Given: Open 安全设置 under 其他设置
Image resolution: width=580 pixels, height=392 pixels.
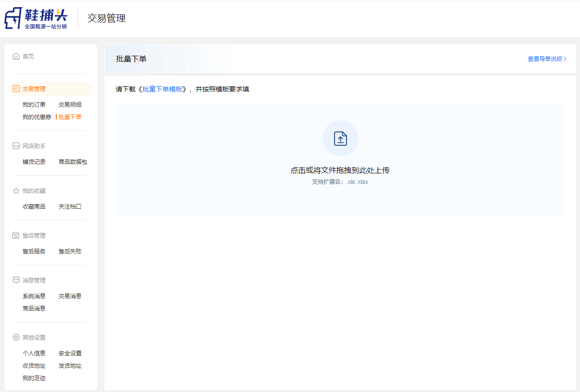Looking at the screenshot, I should pos(70,353).
